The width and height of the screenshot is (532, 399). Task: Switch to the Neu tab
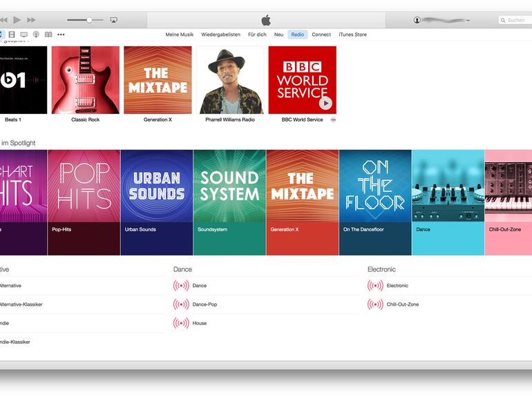278,35
